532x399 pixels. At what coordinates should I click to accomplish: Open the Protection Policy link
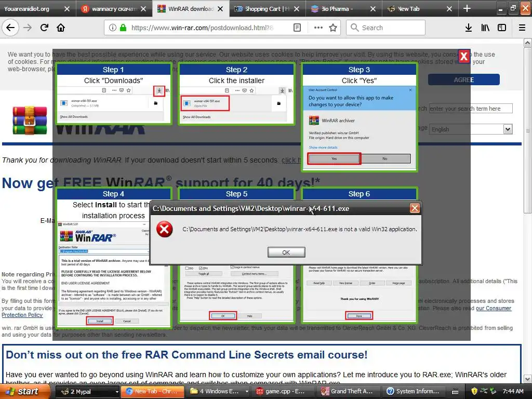click(22, 315)
